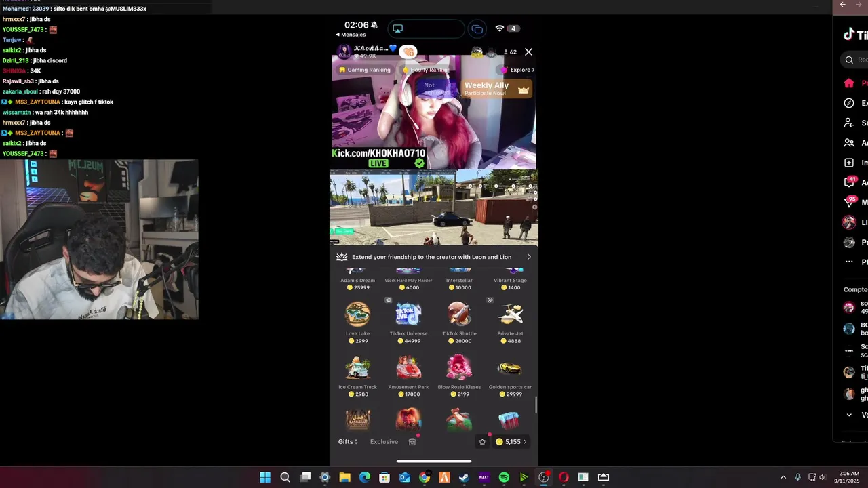Screen dimensions: 868x488
Task: Click the Adam's Dream 25999 gift
Action: [357, 280]
